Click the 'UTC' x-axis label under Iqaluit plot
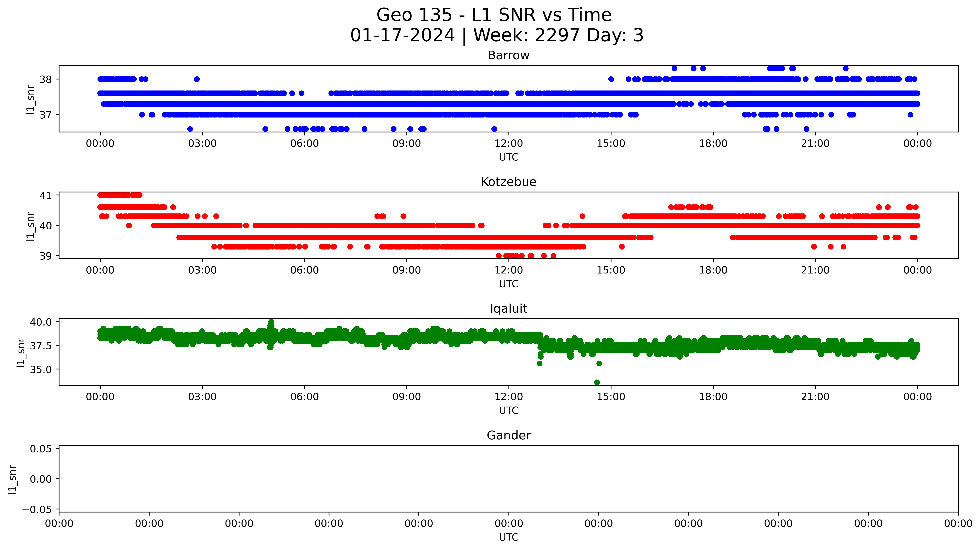The image size is (980, 550). [x=509, y=410]
